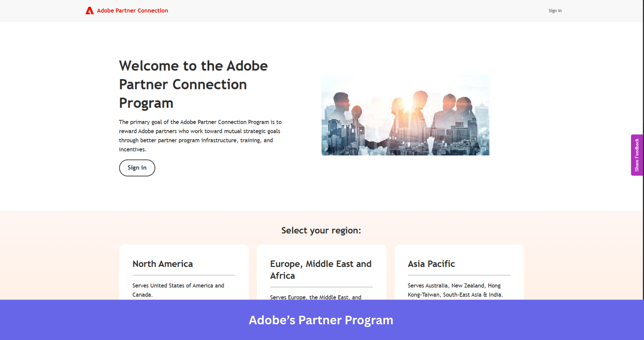
Task: Click the North America heading
Action: coord(162,264)
